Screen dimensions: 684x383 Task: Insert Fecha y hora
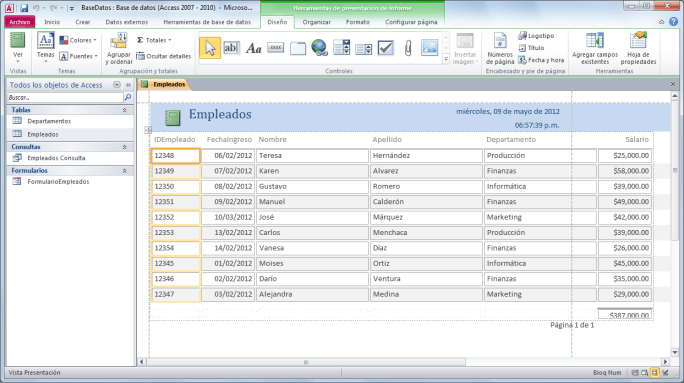(x=541, y=60)
